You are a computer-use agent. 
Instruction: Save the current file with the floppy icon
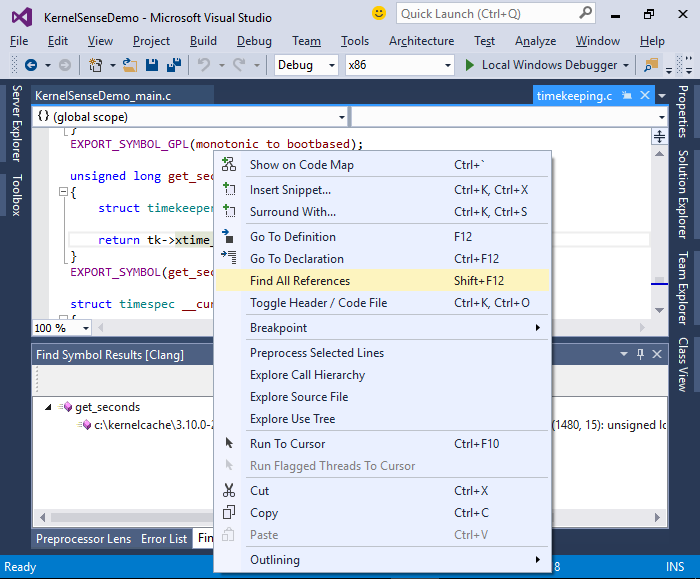[152, 65]
